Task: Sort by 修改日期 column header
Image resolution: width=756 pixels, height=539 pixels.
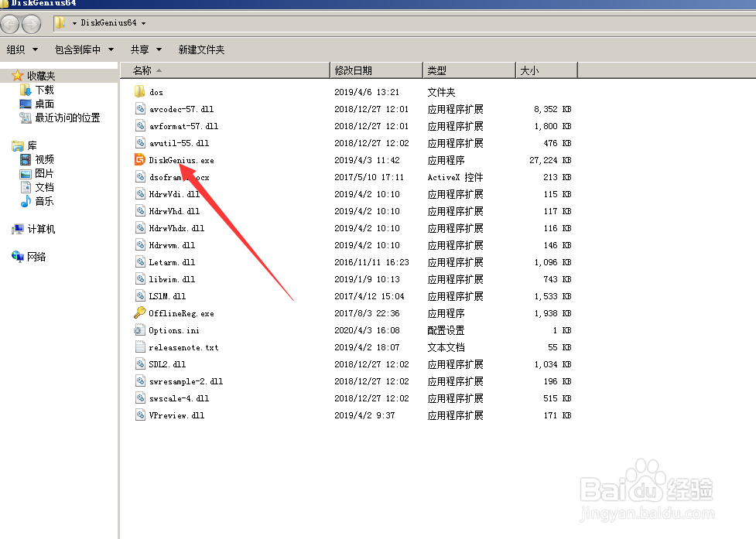Action: [x=377, y=70]
